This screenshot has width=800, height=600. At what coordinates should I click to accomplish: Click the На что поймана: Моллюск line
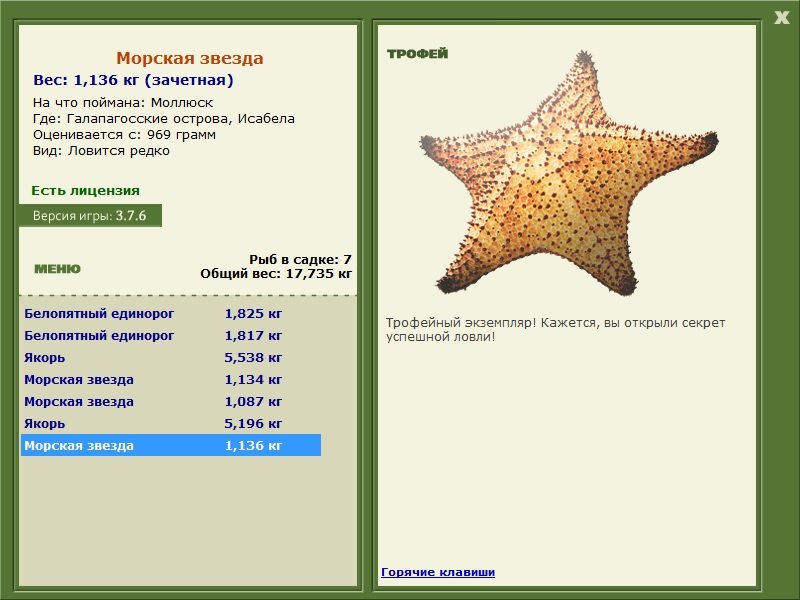click(x=123, y=103)
